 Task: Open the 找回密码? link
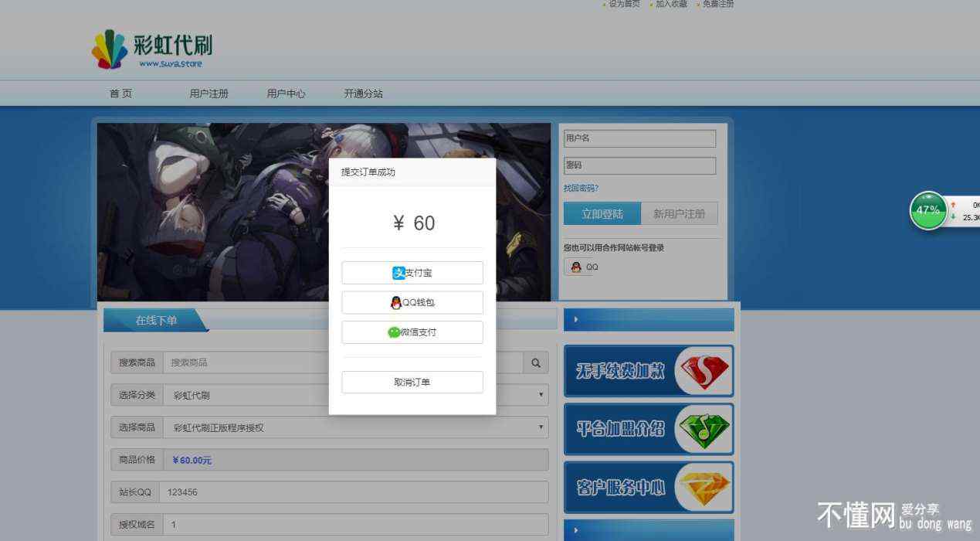(x=582, y=189)
